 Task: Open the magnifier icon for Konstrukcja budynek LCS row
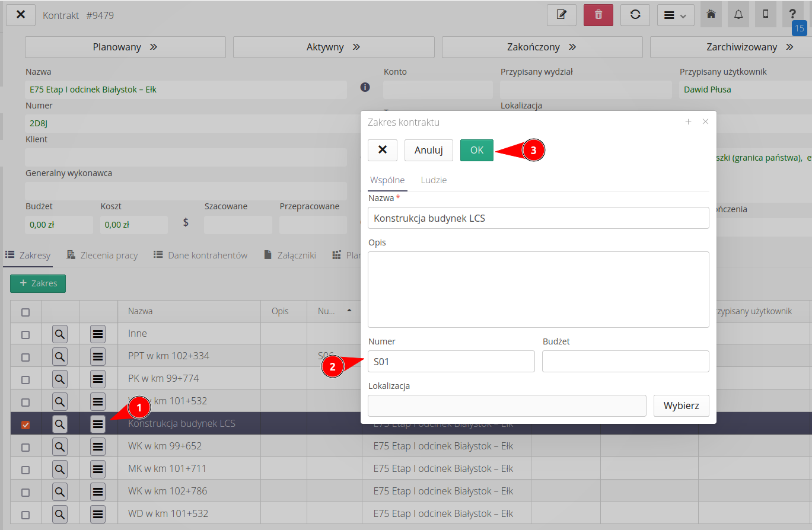click(59, 424)
